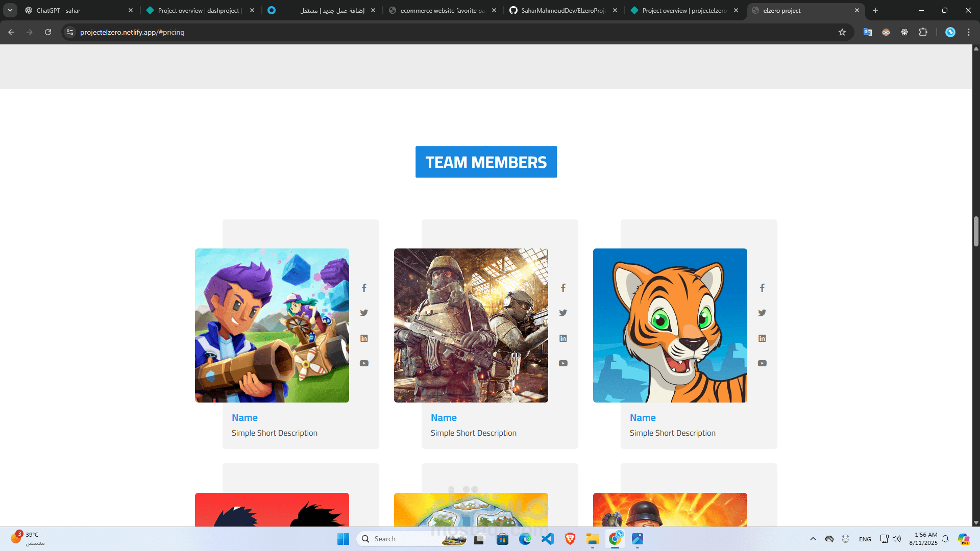Switch to SaharMahmoudDev GitHub tab

[x=561, y=10]
